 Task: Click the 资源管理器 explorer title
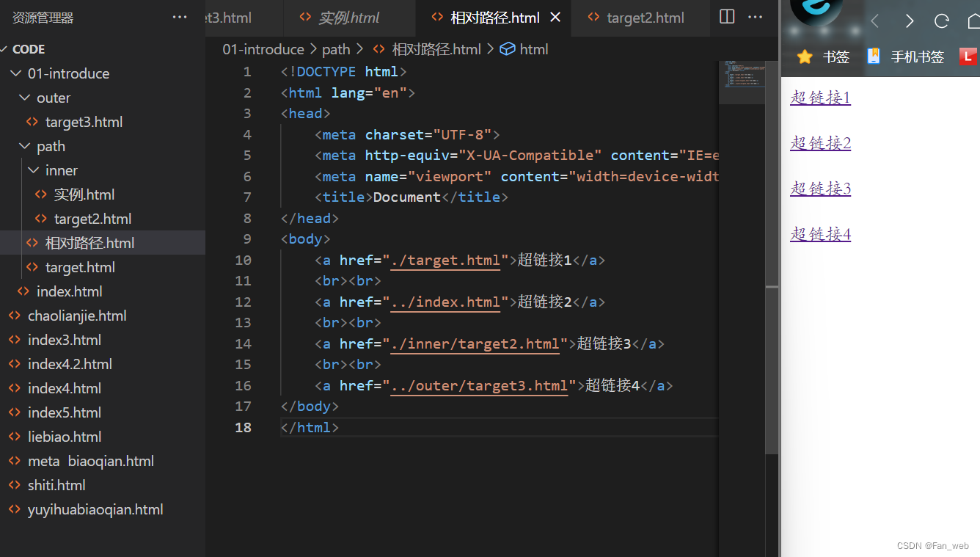(x=43, y=18)
